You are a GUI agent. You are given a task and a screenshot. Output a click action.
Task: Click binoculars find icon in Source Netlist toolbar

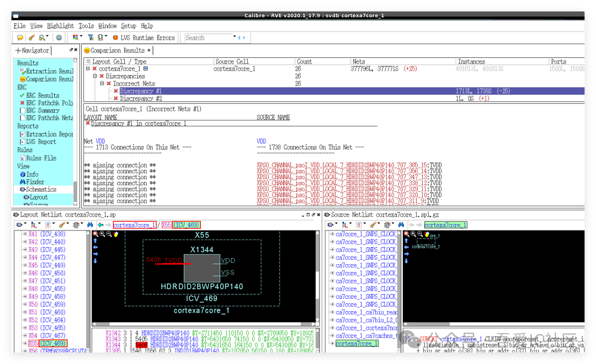click(401, 225)
